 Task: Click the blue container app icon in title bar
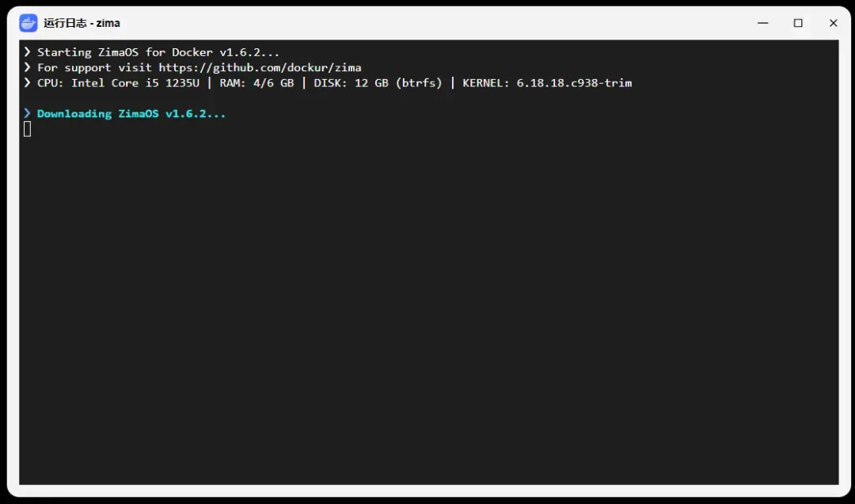click(28, 23)
